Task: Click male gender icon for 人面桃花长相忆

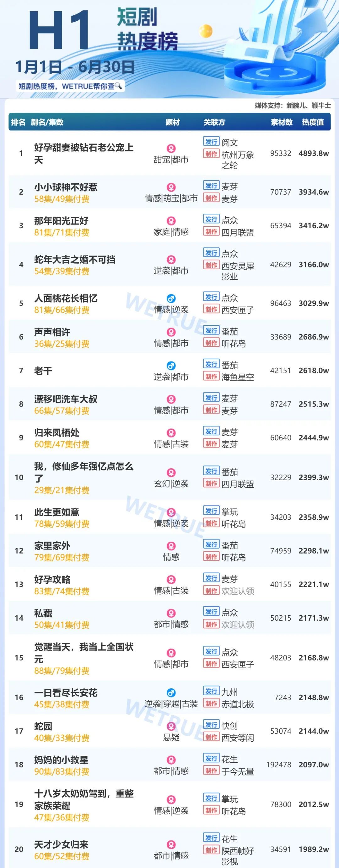Action: tap(171, 298)
